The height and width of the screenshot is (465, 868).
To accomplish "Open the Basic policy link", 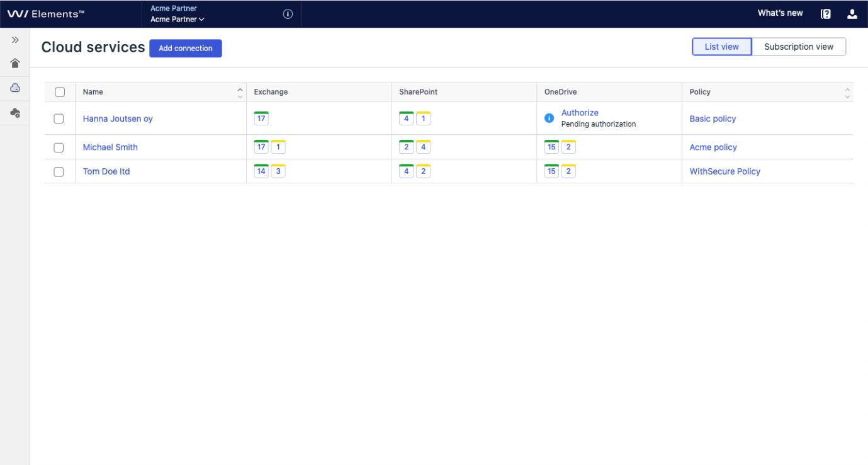I will point(713,118).
